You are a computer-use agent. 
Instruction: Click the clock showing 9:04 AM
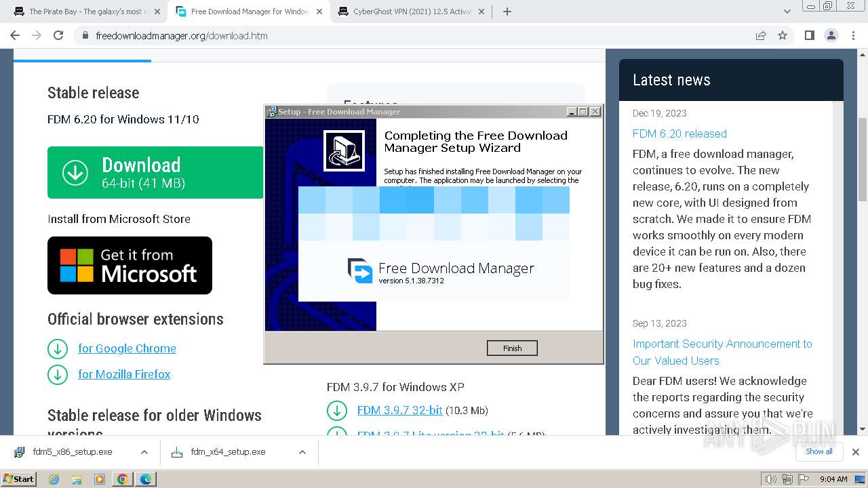pos(833,479)
